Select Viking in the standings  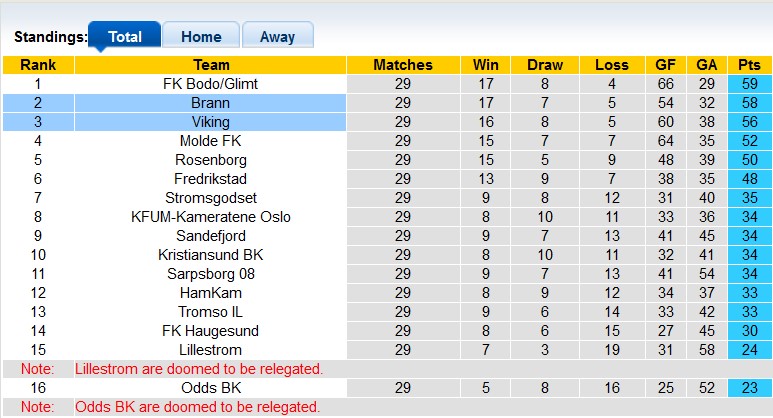210,122
